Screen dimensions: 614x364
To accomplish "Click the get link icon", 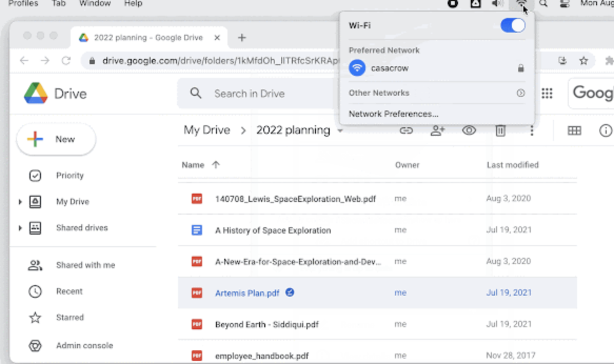I will 406,130.
